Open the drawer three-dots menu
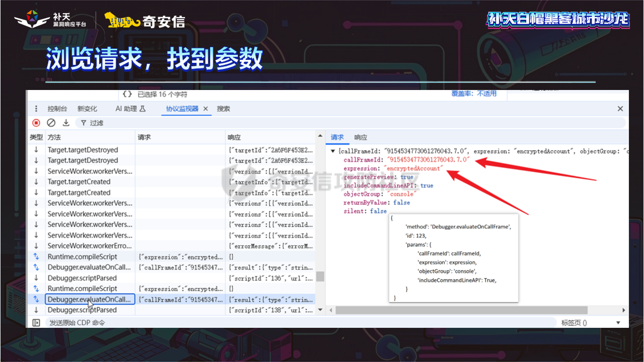This screenshot has height=362, width=644. pyautogui.click(x=36, y=109)
